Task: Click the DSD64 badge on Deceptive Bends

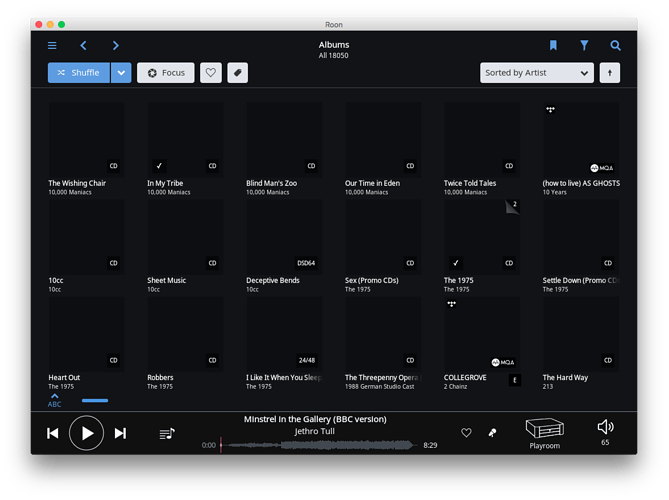Action: coord(306,263)
